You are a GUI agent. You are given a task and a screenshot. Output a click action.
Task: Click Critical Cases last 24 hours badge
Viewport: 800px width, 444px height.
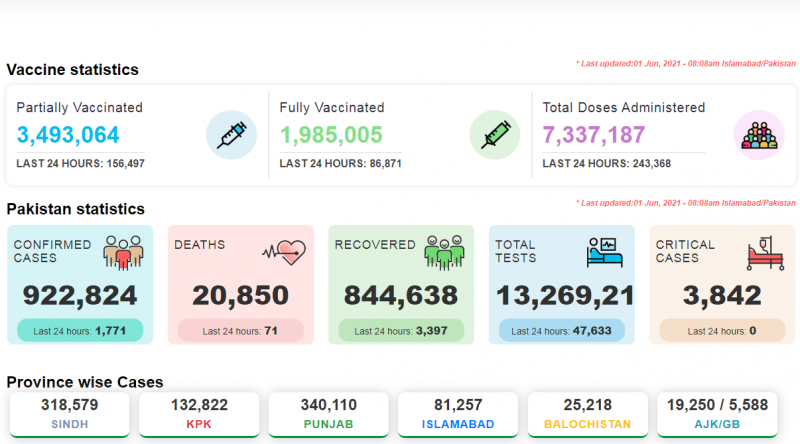[722, 330]
